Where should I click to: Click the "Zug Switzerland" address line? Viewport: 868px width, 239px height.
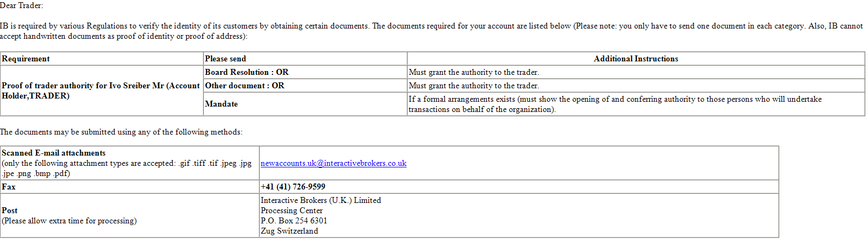(x=289, y=231)
